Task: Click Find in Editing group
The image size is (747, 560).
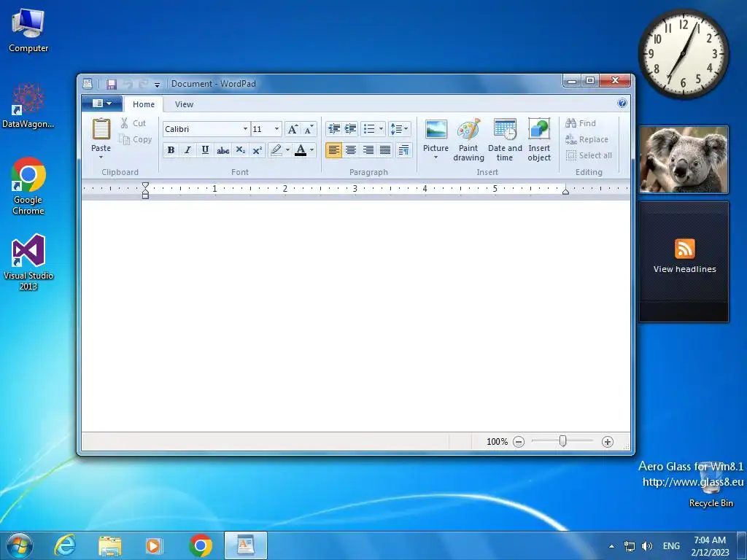Action: [x=581, y=123]
